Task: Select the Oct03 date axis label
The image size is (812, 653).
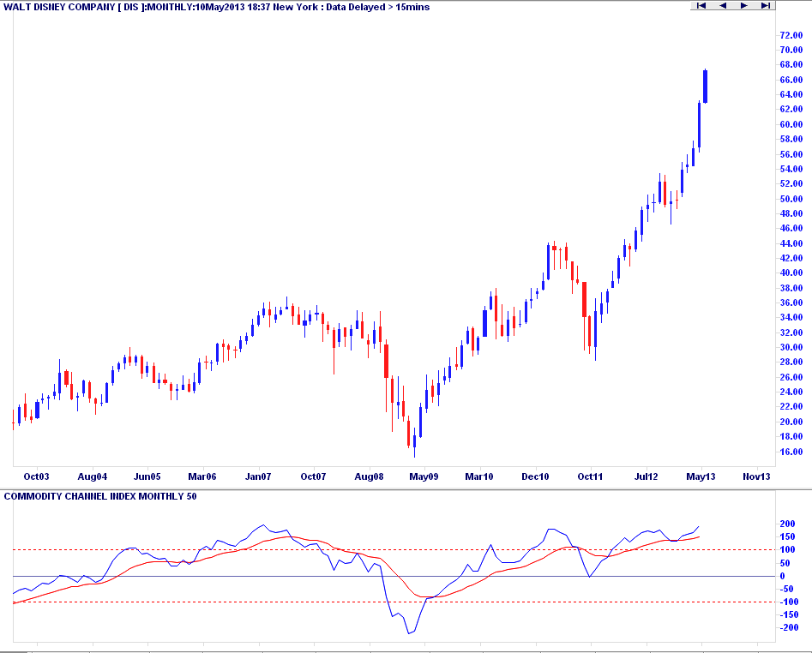Action: point(36,476)
